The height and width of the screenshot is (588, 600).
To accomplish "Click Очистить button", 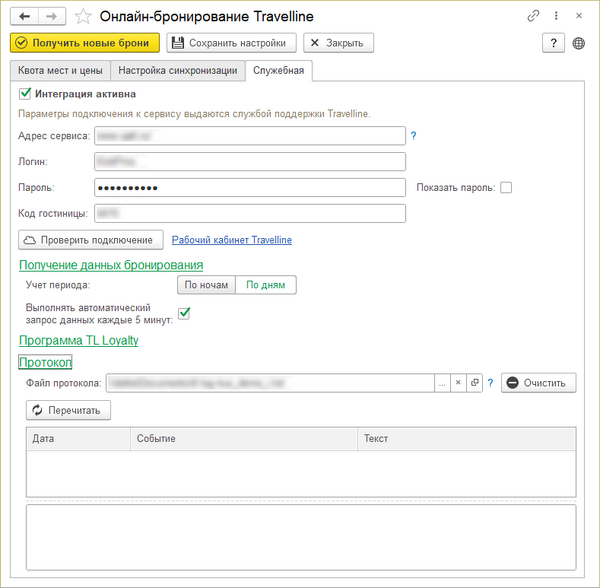I will tap(538, 383).
